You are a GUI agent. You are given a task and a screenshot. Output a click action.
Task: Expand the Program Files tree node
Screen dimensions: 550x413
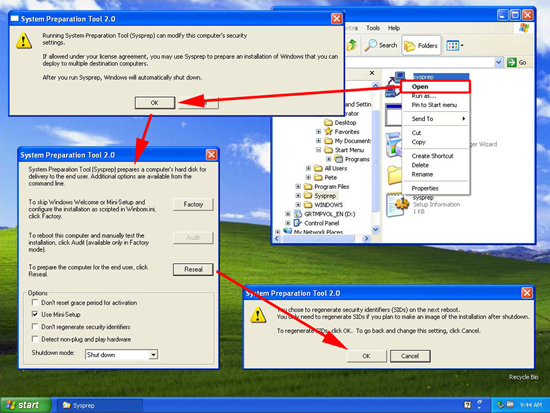point(298,186)
